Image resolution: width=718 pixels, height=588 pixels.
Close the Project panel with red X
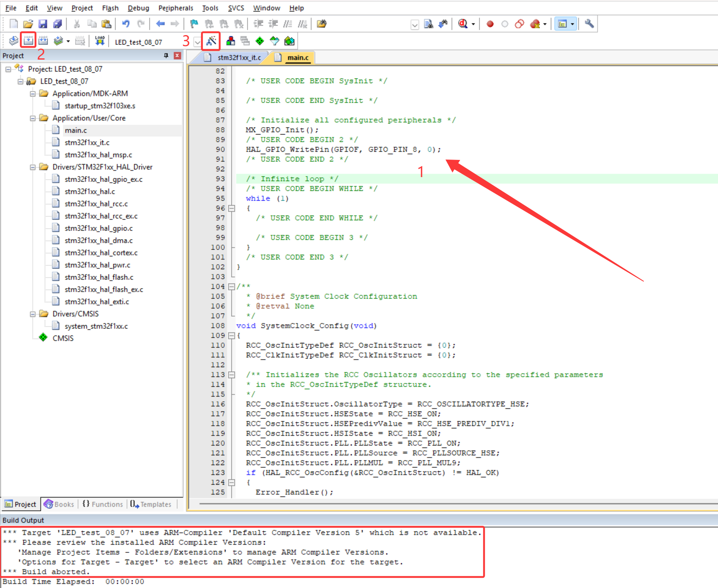pos(177,55)
